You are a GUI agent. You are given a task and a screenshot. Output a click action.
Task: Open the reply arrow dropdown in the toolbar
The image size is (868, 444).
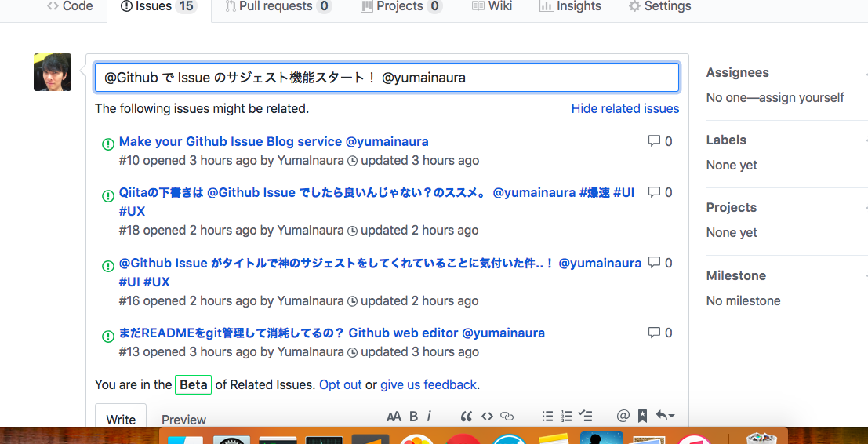tap(665, 417)
